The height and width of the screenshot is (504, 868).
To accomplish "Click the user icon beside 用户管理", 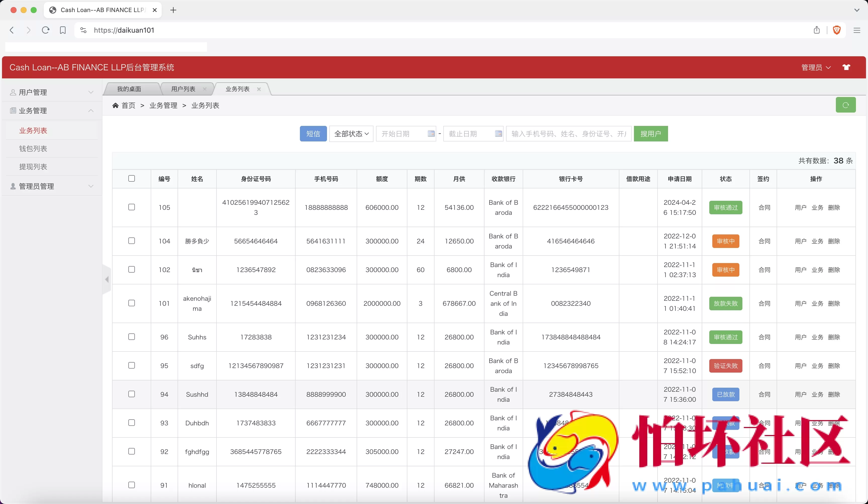I will click(x=13, y=92).
